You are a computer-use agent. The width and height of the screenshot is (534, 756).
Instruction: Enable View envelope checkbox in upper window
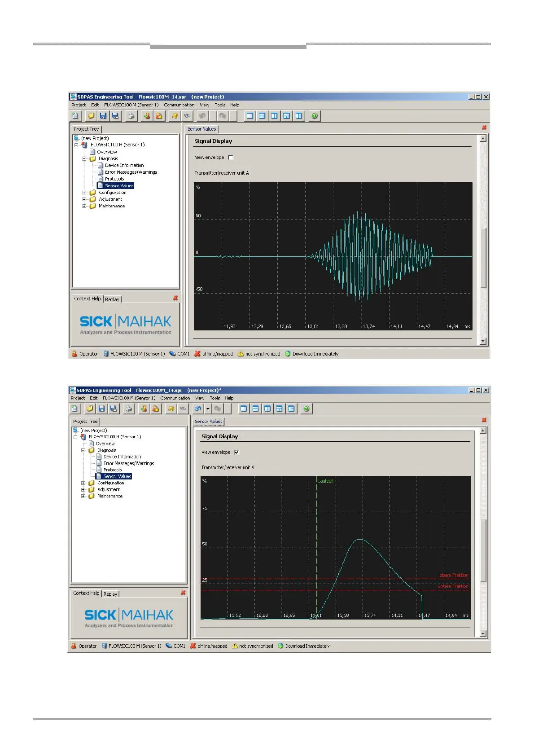231,158
